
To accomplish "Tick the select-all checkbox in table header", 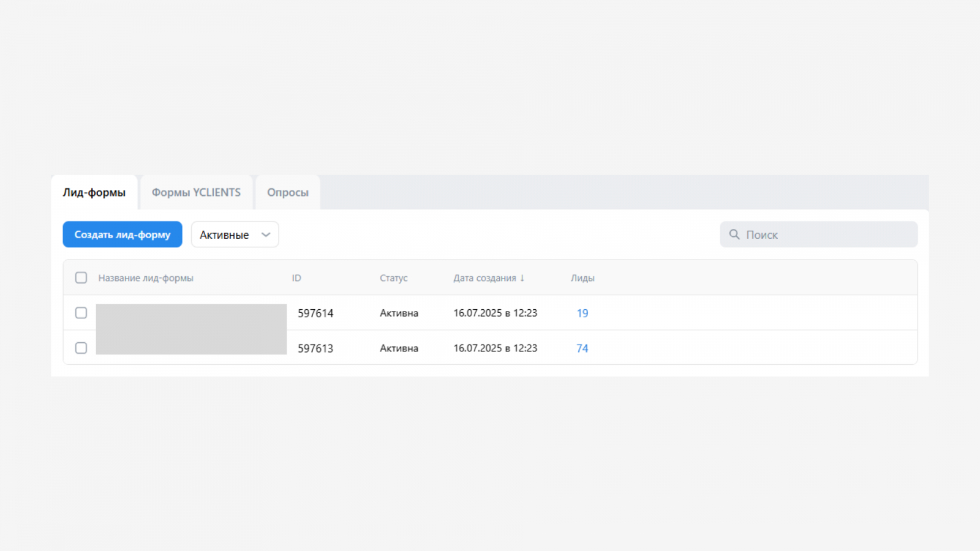I will 81,278.
